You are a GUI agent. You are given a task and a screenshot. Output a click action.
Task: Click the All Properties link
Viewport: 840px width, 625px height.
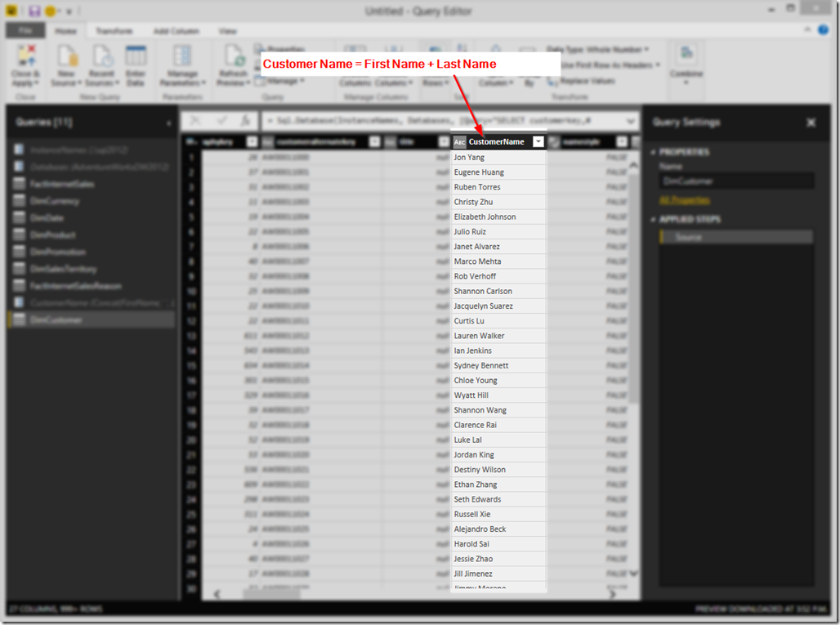pos(685,200)
